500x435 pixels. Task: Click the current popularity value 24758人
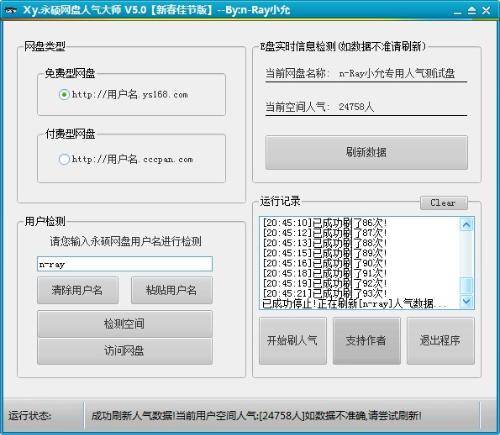[356, 107]
